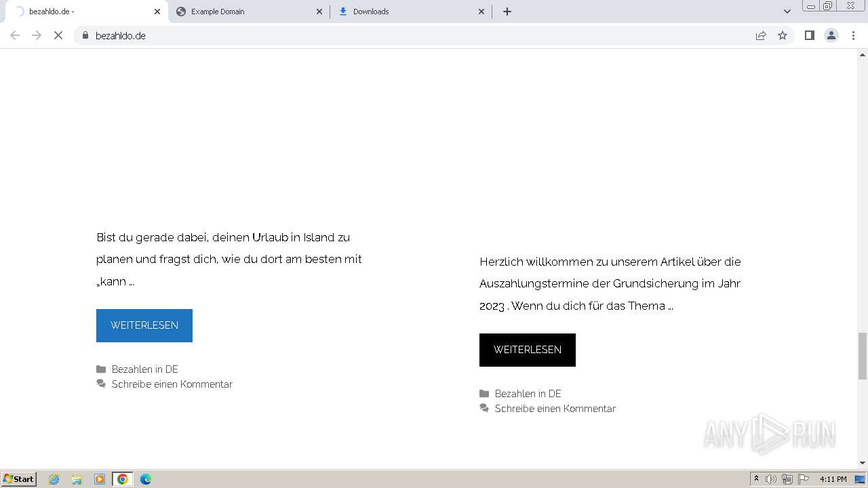
Task: Open Schreibe einen Kommentar under Grundsicherung article
Action: [x=555, y=409]
